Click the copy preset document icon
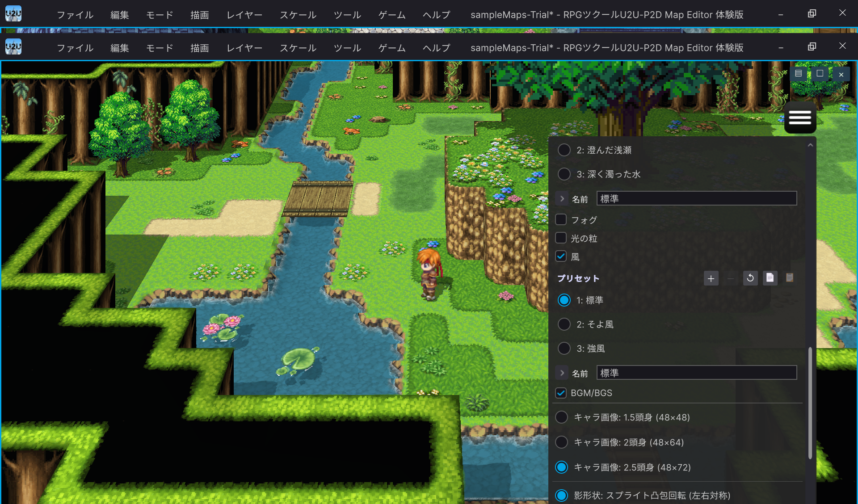 [x=770, y=278]
